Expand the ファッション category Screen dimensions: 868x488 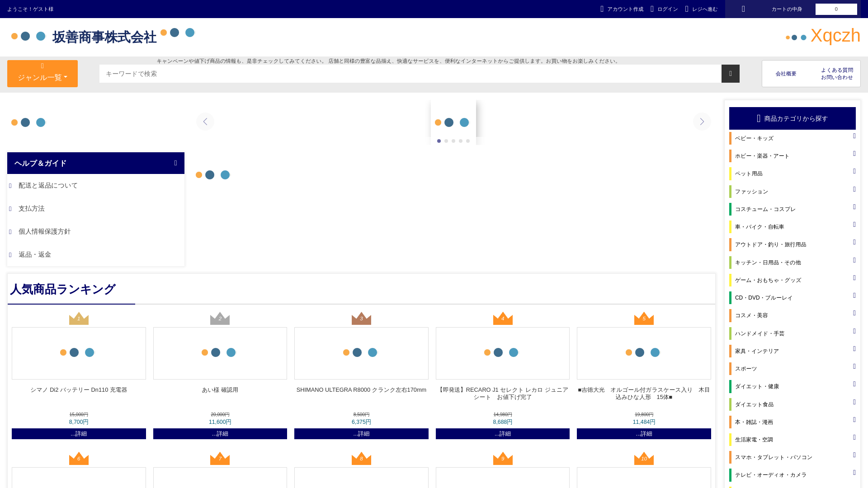[854, 189]
